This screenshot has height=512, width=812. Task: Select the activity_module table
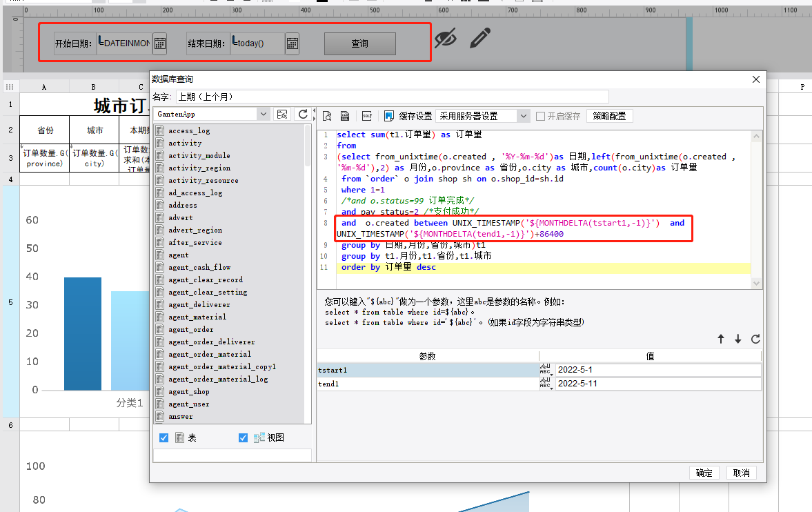click(199, 155)
